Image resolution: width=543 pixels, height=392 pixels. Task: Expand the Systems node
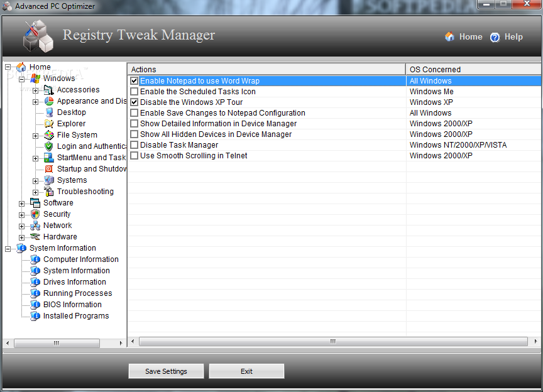tap(35, 181)
